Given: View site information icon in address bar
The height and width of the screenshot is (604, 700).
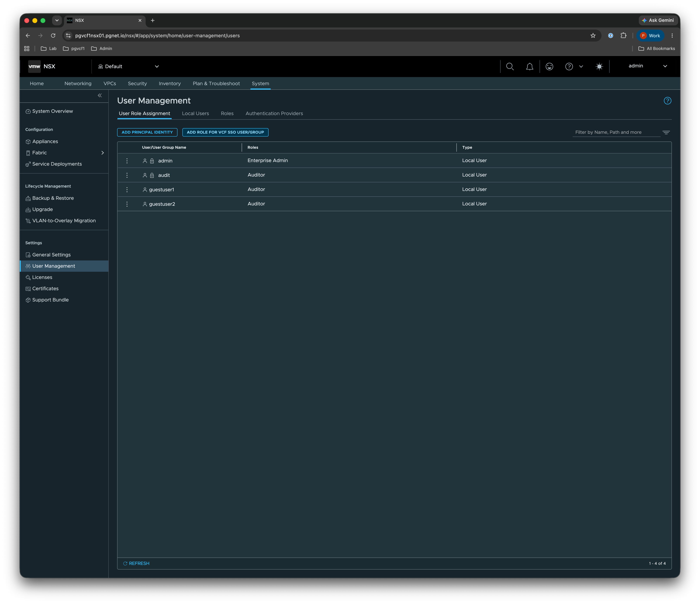Looking at the screenshot, I should click(x=68, y=36).
